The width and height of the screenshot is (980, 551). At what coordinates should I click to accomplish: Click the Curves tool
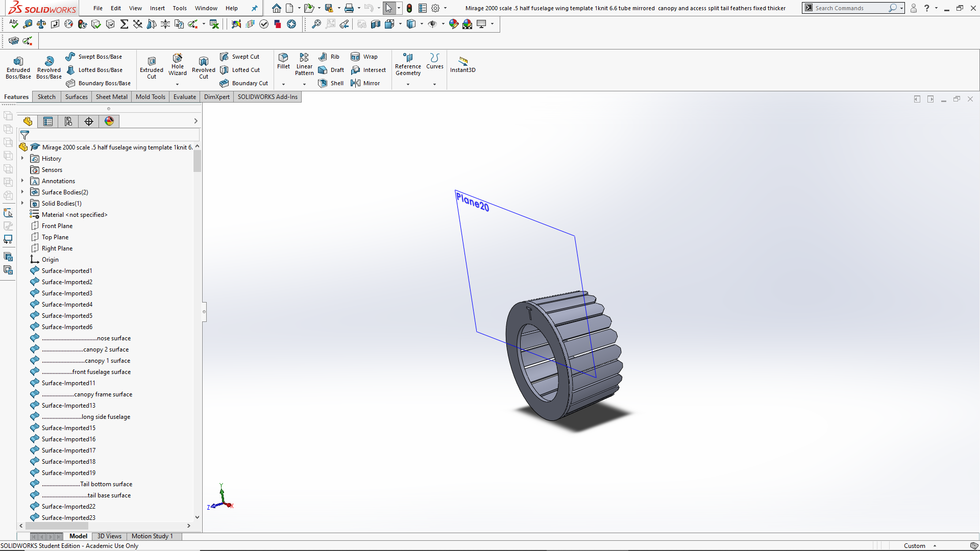coord(434,61)
